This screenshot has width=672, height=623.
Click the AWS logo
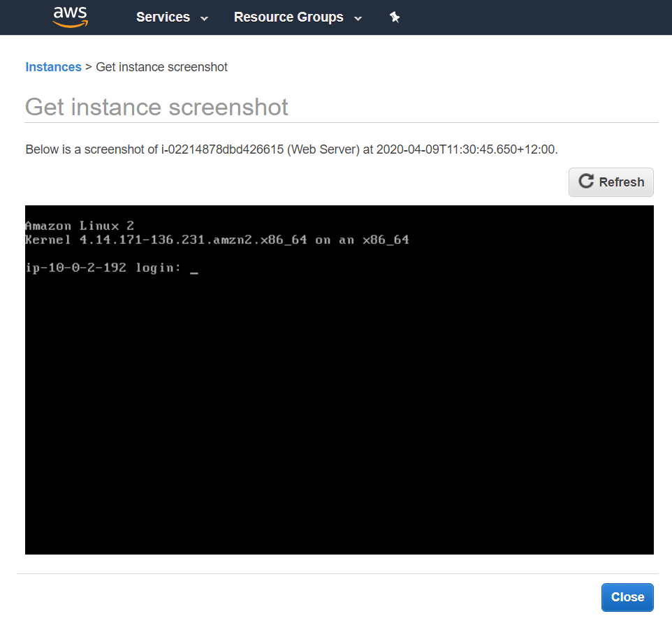click(x=70, y=17)
